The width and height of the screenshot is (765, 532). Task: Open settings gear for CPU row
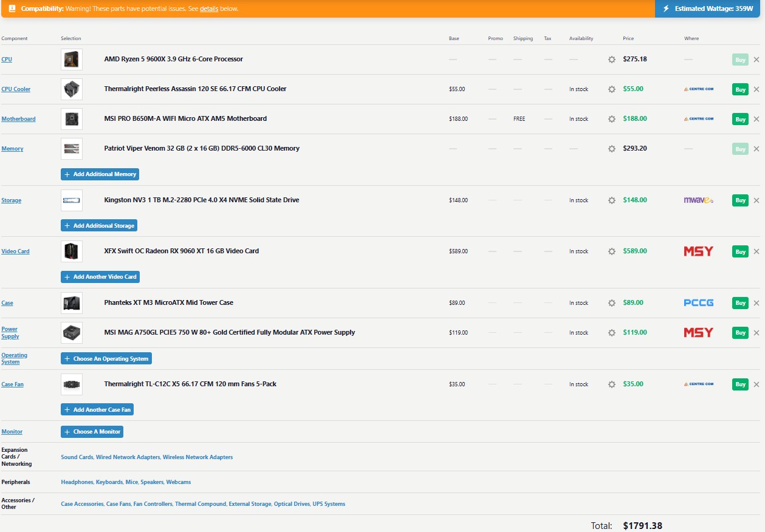pos(612,60)
